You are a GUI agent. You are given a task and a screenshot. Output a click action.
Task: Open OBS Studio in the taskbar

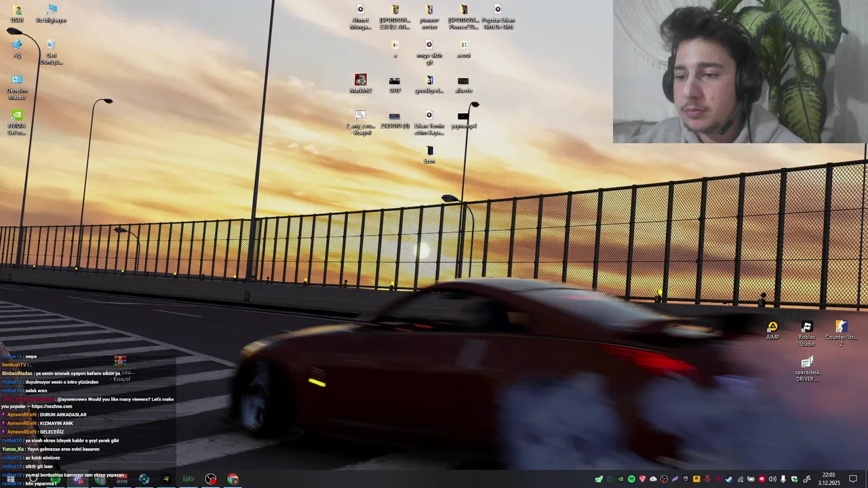211,479
